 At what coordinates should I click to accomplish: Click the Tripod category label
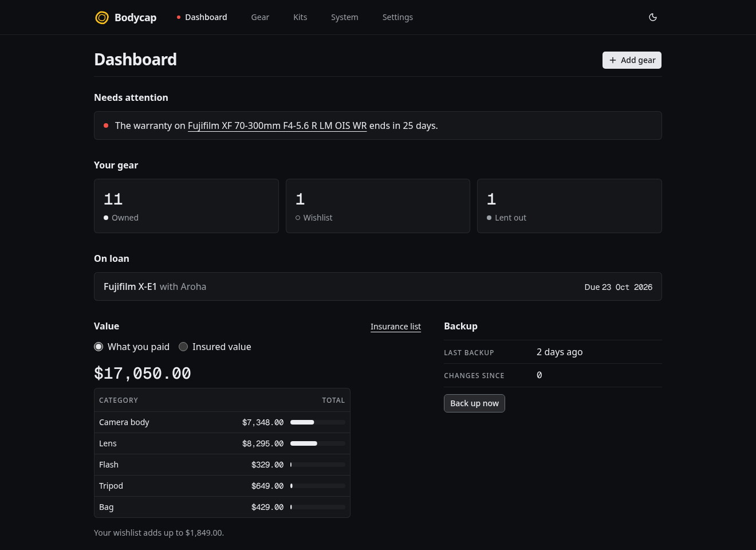111,486
